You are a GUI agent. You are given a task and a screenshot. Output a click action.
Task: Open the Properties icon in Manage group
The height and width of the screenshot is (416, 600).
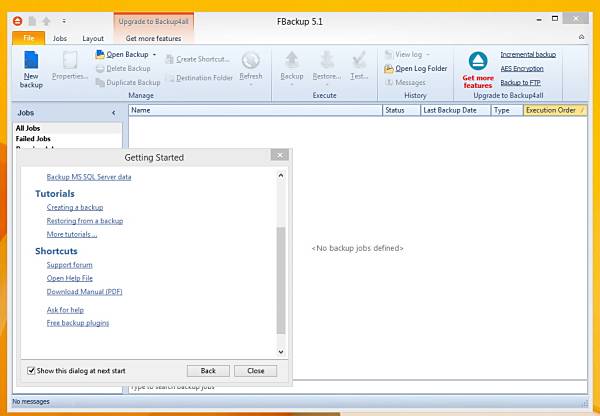pyautogui.click(x=70, y=60)
